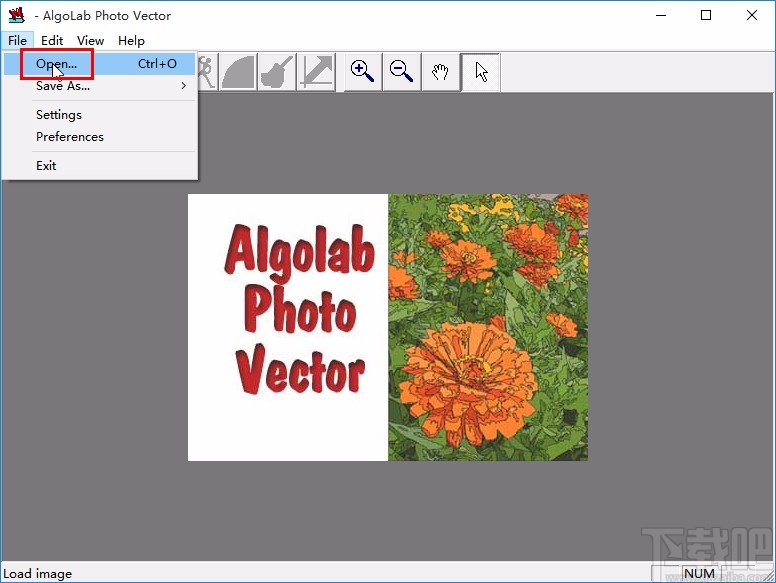Open the View menu
Screen dimensions: 776x583
(x=90, y=41)
